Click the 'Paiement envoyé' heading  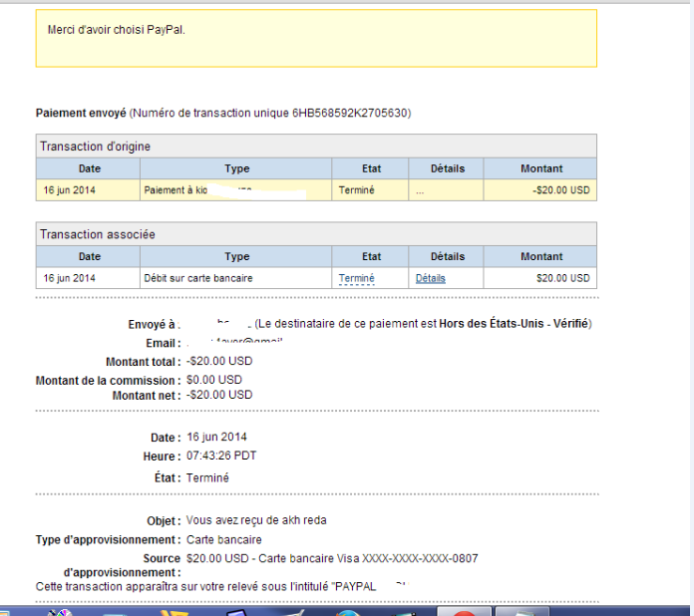81,114
